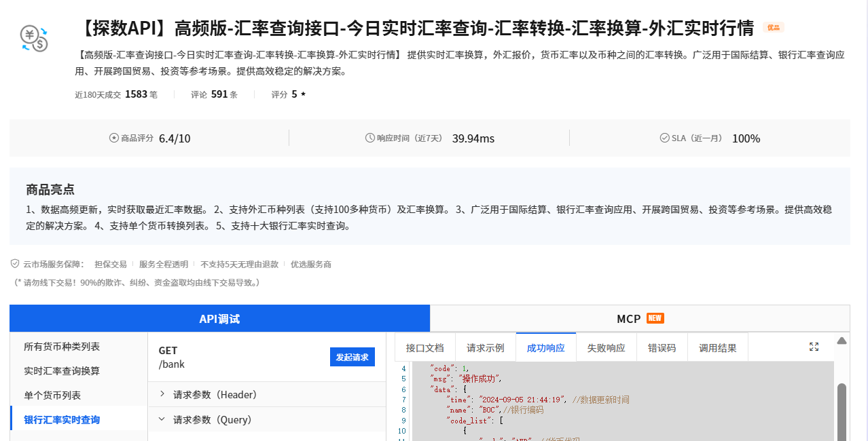Click the 100% SLA value

coord(746,138)
